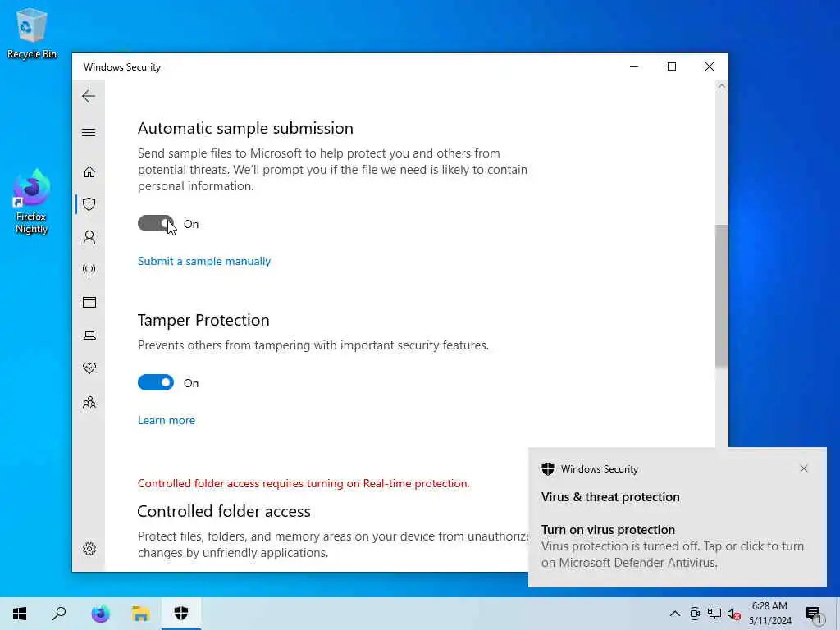
Task: Click the Turn on virus protection notification
Action: [x=677, y=518]
